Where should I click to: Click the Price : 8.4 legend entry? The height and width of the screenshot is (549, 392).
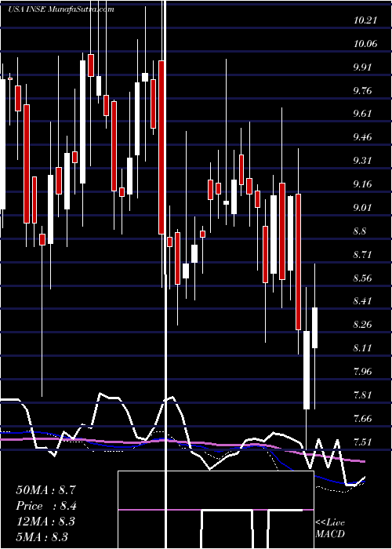pyautogui.click(x=46, y=506)
